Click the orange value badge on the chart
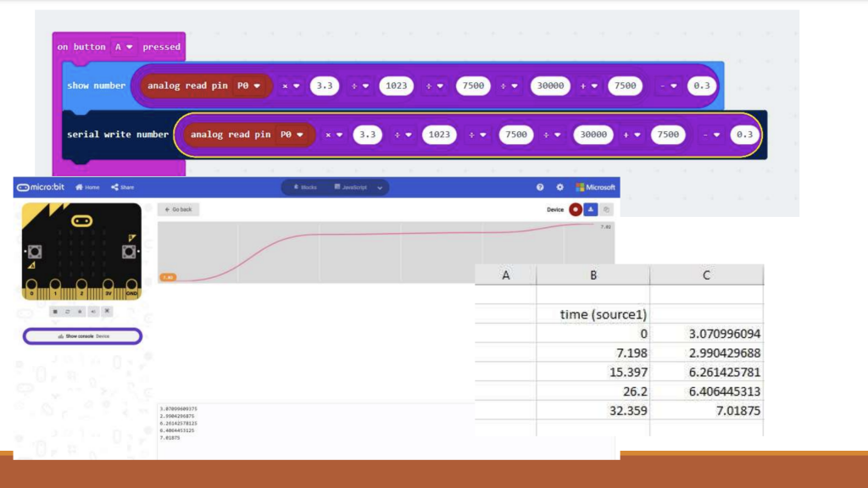Screen dimensions: 868x488 (169, 277)
